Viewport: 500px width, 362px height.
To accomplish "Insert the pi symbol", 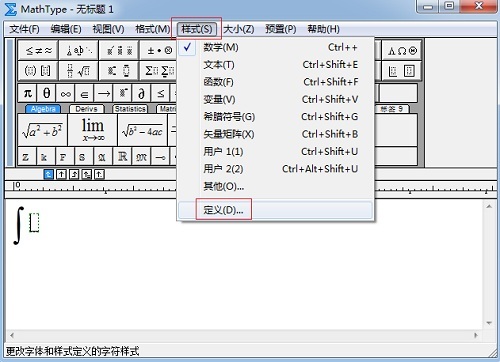I will pos(28,93).
